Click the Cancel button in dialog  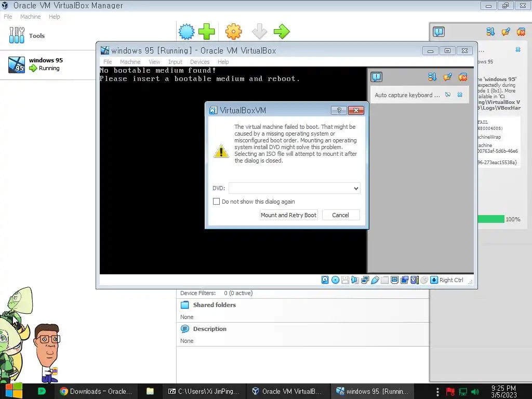pyautogui.click(x=341, y=215)
